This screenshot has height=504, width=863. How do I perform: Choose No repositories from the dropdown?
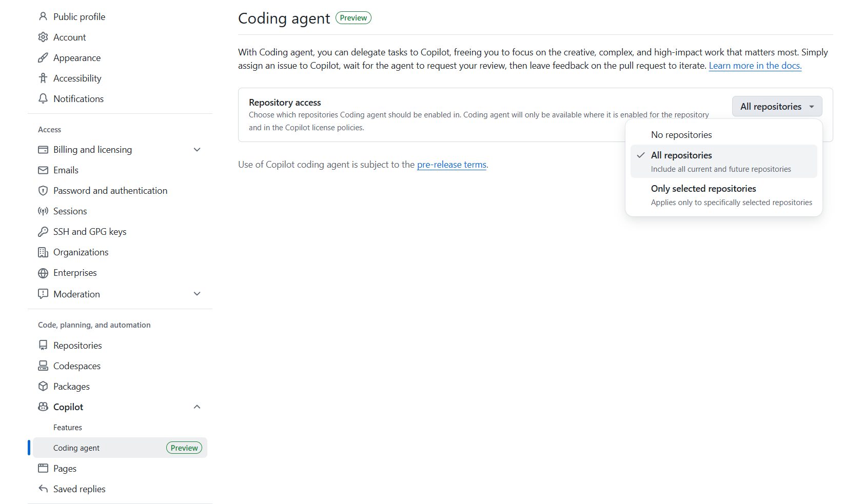[681, 134]
